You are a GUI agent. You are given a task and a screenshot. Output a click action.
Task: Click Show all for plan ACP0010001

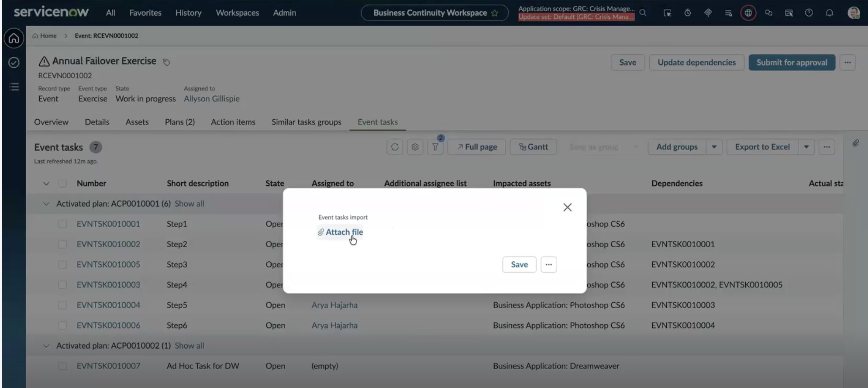click(189, 204)
